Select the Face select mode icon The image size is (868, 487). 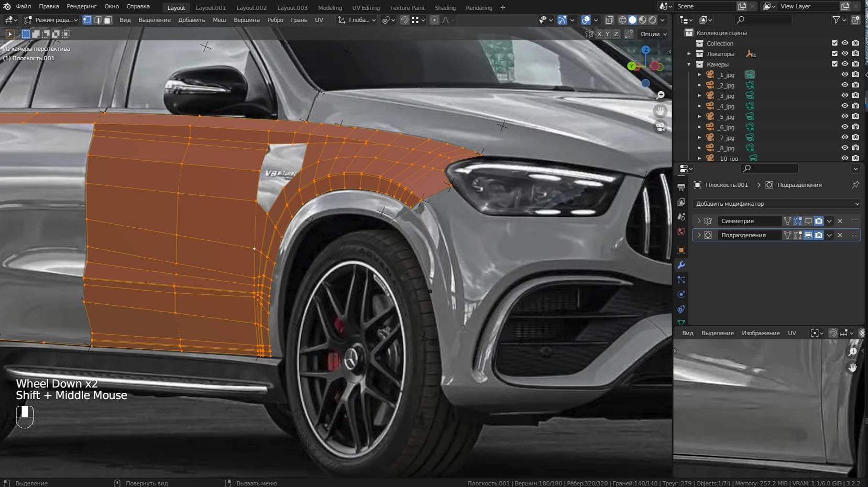coord(108,20)
